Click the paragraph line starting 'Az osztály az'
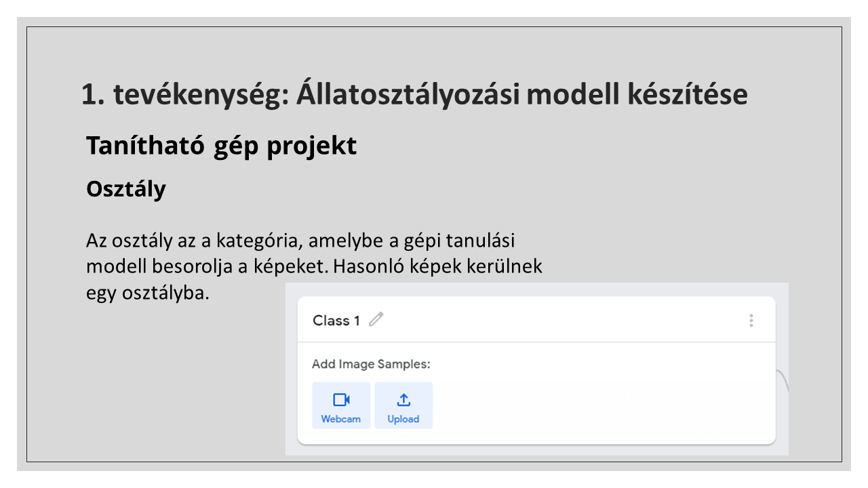Screen dimensions: 868x488 click(x=306, y=241)
